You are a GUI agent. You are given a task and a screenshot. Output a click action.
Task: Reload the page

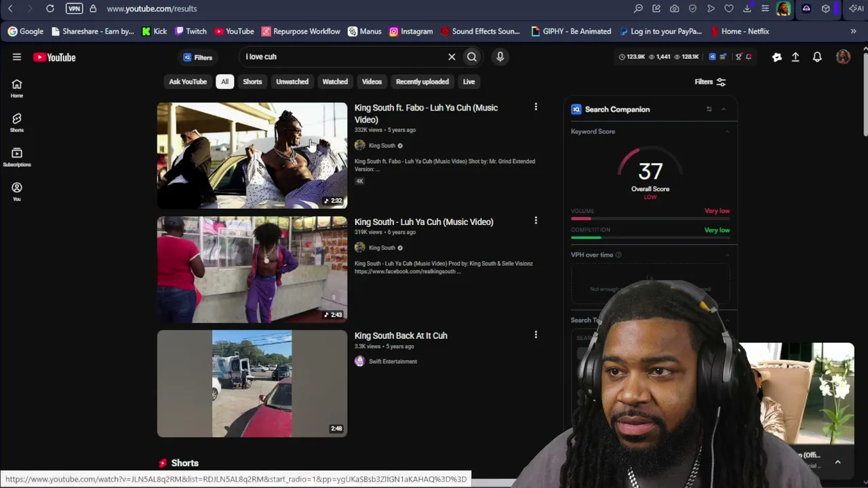(x=50, y=9)
